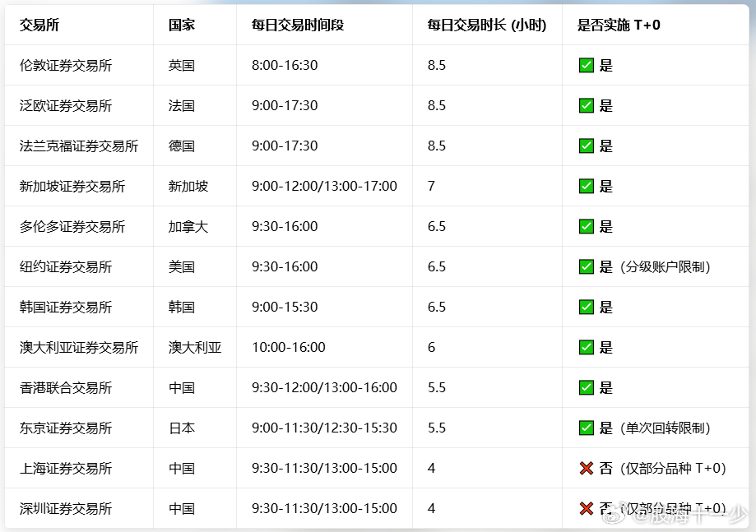
Task: Click the green check icon for 澳大利亚证券交易所
Action: tap(586, 347)
